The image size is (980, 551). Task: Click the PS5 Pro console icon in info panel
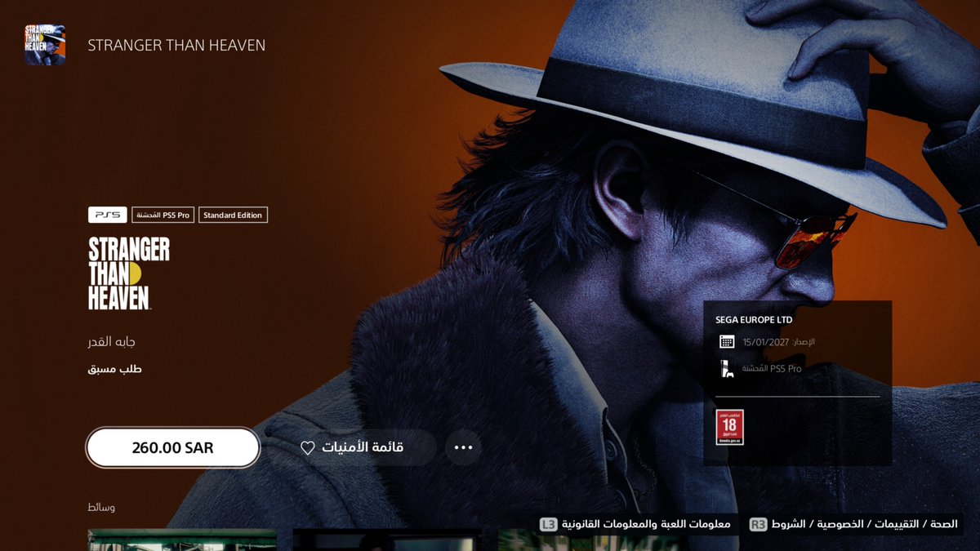(727, 369)
